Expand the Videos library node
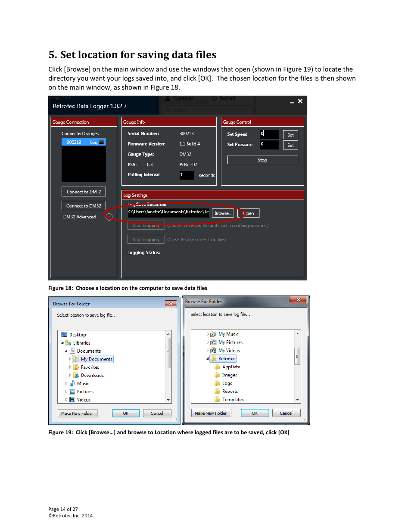 pos(66,400)
